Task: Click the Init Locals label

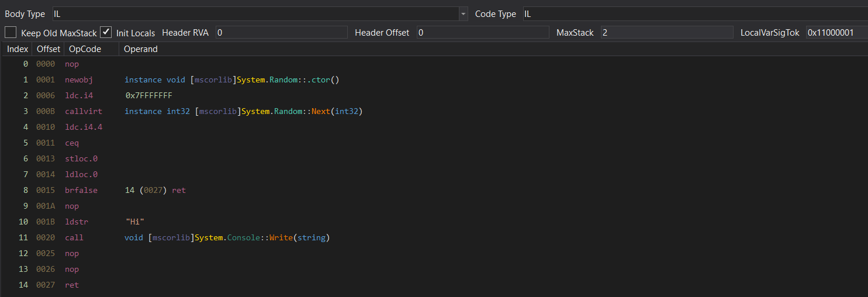Action: [x=136, y=33]
